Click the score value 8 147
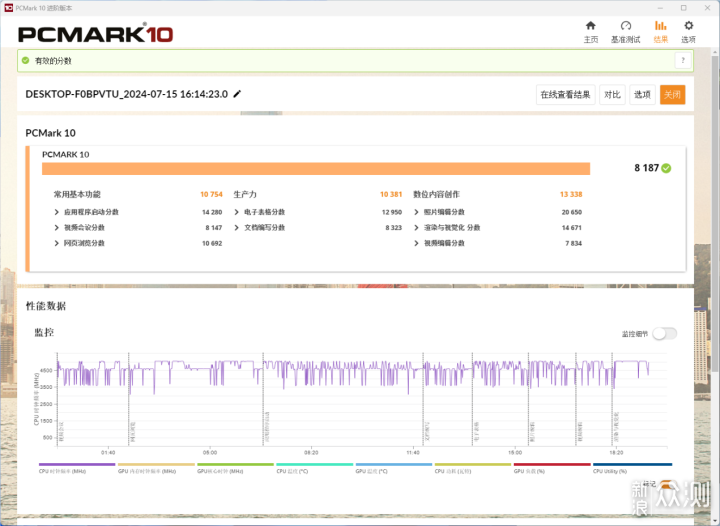 coord(214,228)
